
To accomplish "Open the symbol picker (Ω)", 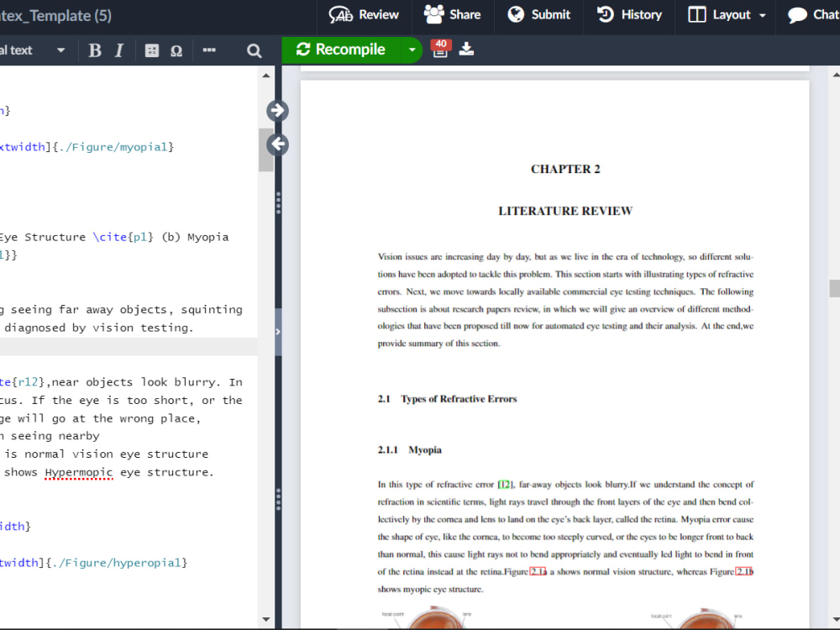I will pyautogui.click(x=176, y=50).
